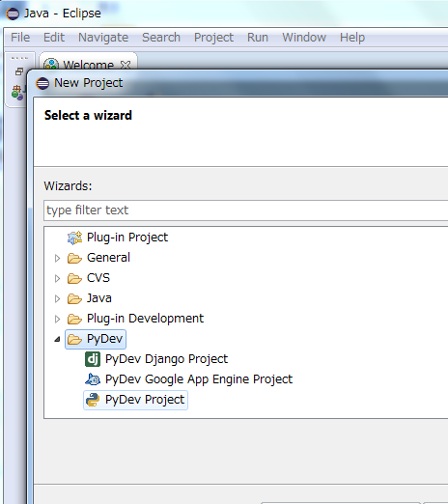
Task: Open the Run menu
Action: click(x=258, y=38)
